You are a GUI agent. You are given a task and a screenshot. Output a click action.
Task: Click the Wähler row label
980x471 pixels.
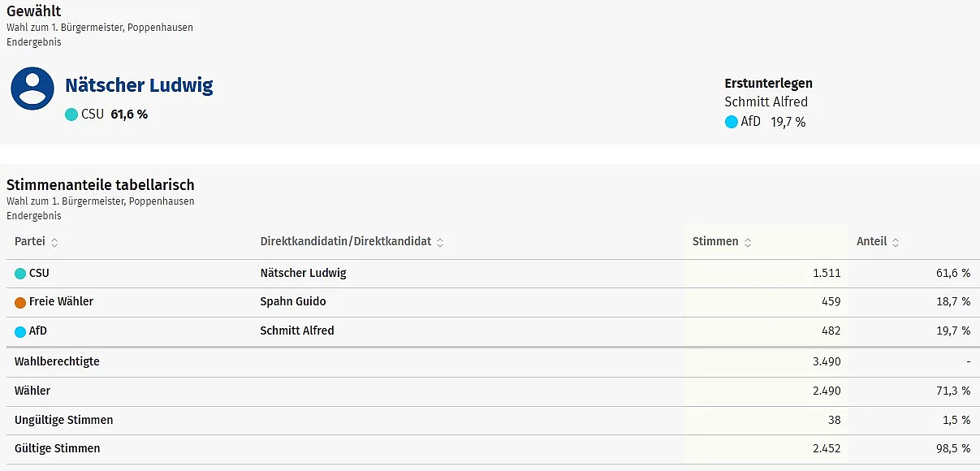(x=32, y=391)
